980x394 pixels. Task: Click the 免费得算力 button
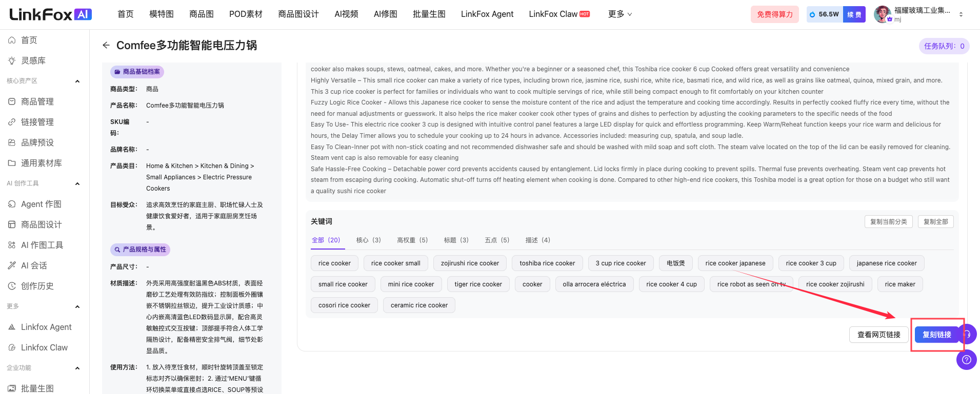click(x=775, y=14)
